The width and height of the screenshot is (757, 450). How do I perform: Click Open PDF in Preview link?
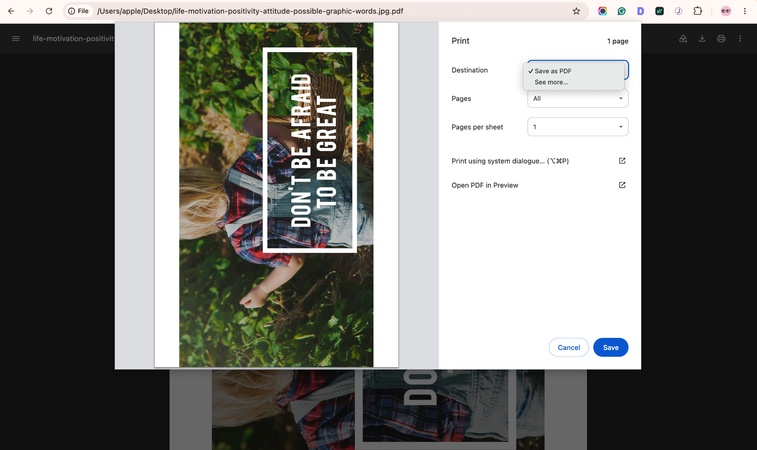pos(485,185)
